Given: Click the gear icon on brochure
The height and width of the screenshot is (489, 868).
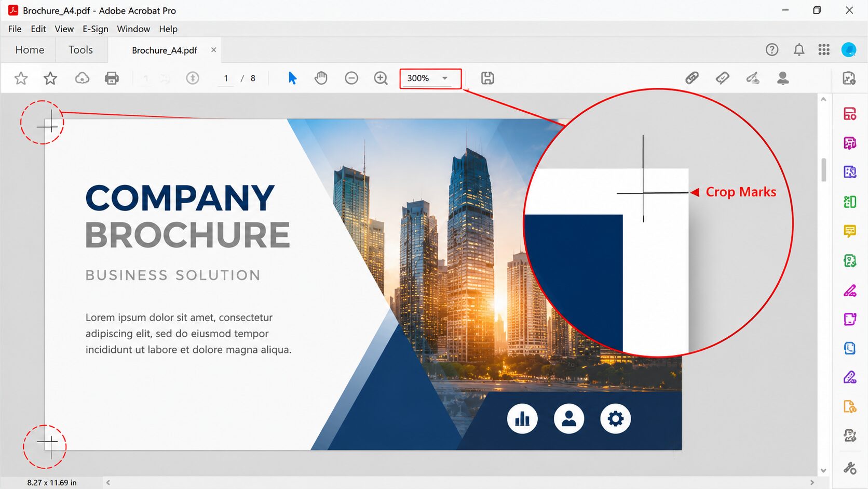Looking at the screenshot, I should pyautogui.click(x=616, y=419).
